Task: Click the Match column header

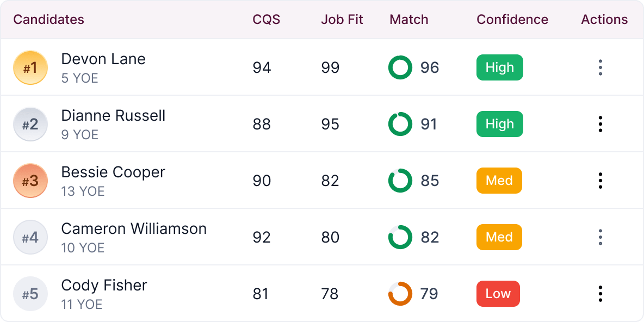Action: (x=408, y=19)
